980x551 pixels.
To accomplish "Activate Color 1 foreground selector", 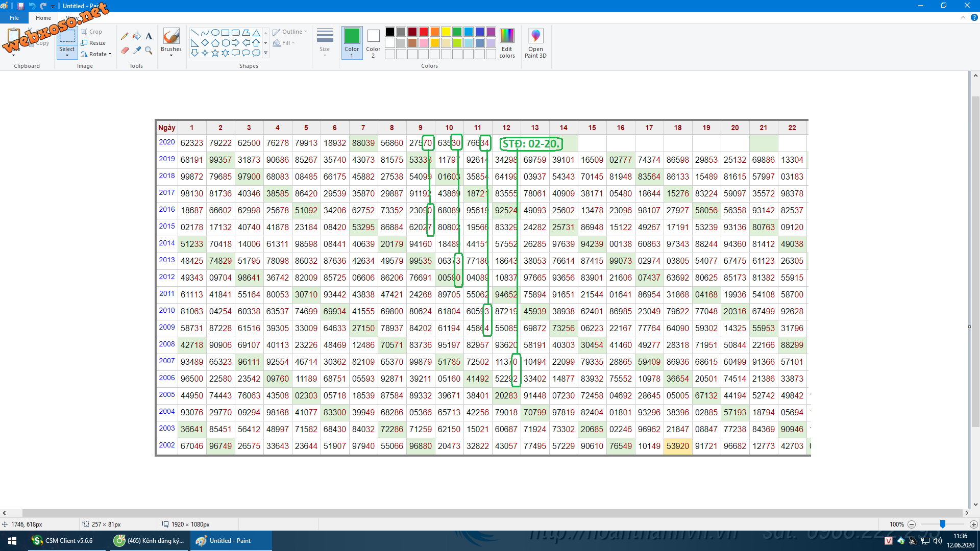I will (352, 43).
